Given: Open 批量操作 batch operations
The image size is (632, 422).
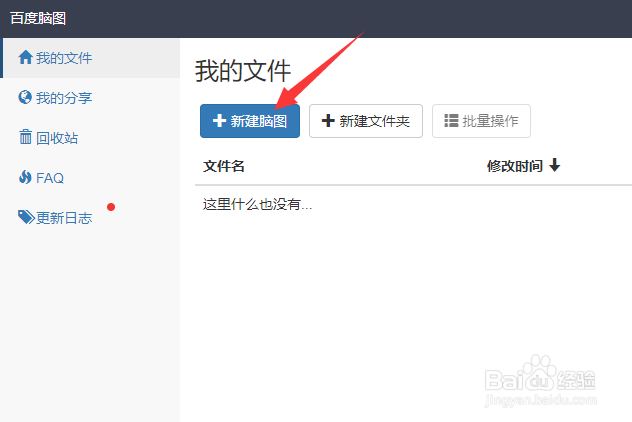Looking at the screenshot, I should 481,121.
